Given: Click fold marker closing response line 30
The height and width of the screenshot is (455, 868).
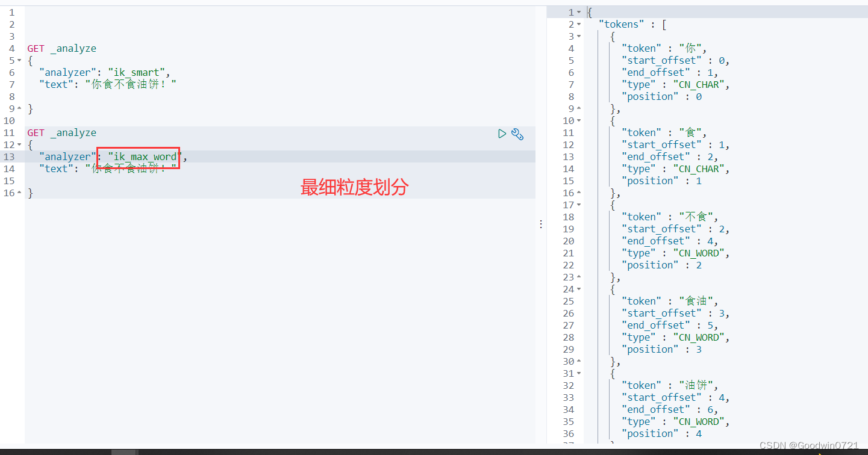Looking at the screenshot, I should coord(579,361).
